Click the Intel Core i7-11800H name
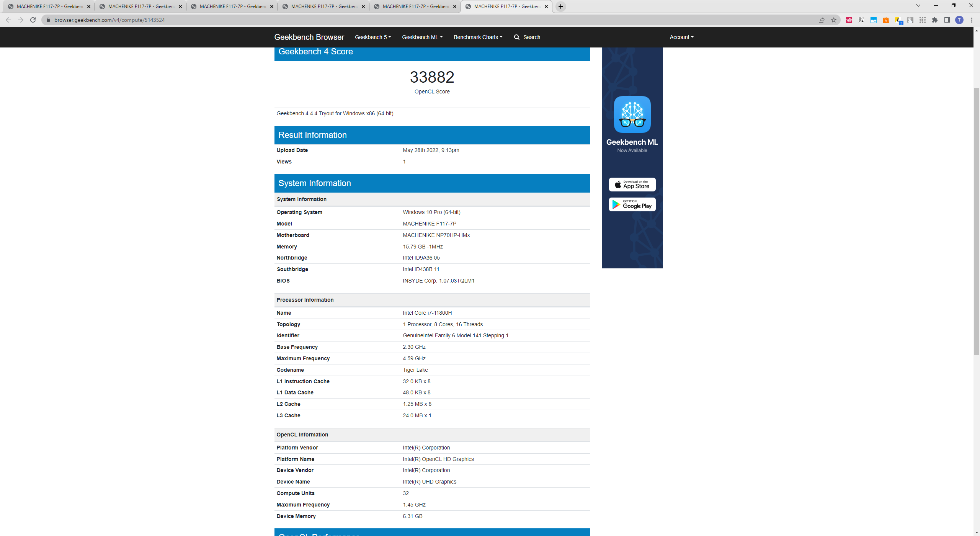980x536 pixels. tap(427, 313)
